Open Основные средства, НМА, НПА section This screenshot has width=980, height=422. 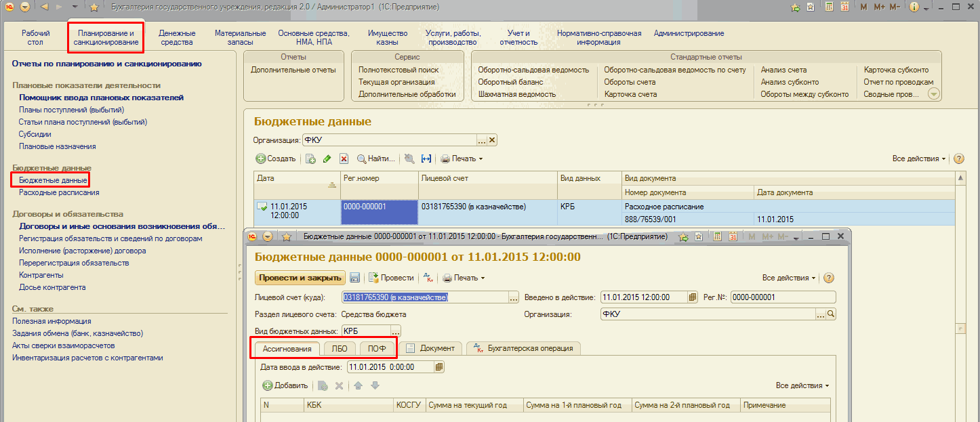[x=314, y=37]
